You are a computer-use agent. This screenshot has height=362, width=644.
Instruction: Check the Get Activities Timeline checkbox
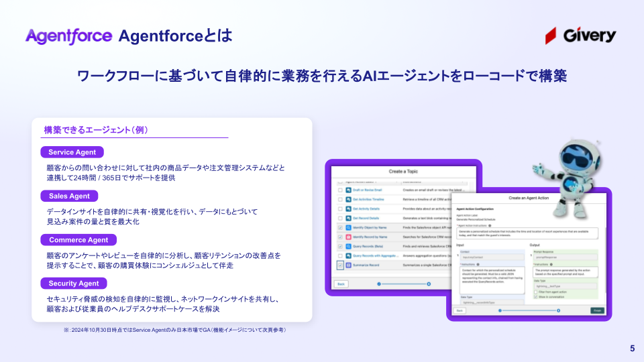coord(340,200)
